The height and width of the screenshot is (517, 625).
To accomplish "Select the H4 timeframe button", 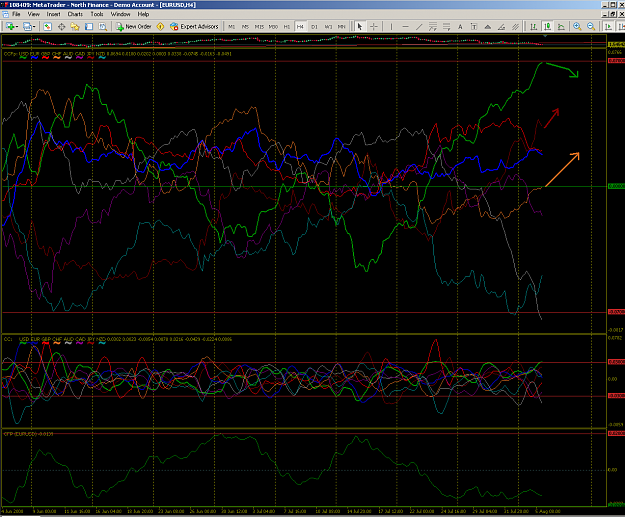I will coord(300,27).
